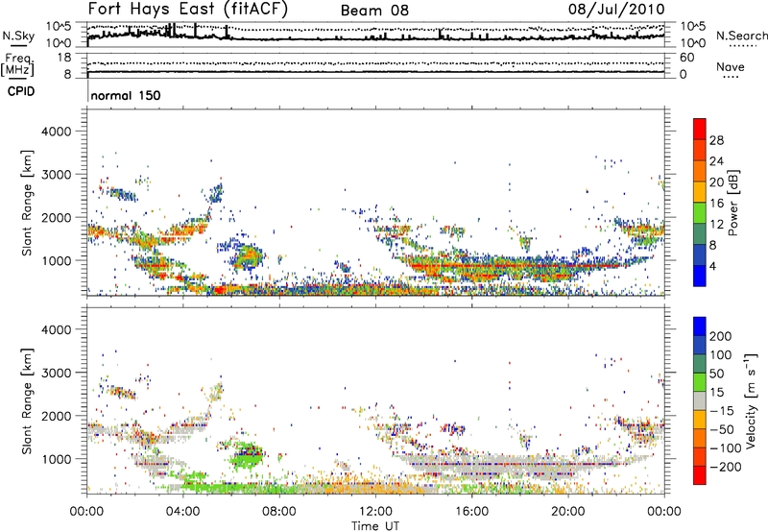
Task: Click the 'N.Sky' legend label
Action: tap(18, 36)
